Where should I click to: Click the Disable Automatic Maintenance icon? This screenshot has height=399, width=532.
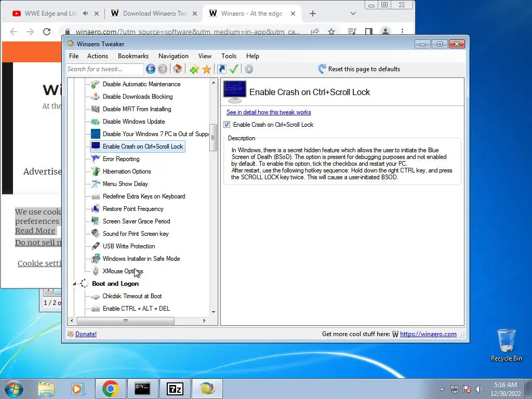(x=96, y=84)
